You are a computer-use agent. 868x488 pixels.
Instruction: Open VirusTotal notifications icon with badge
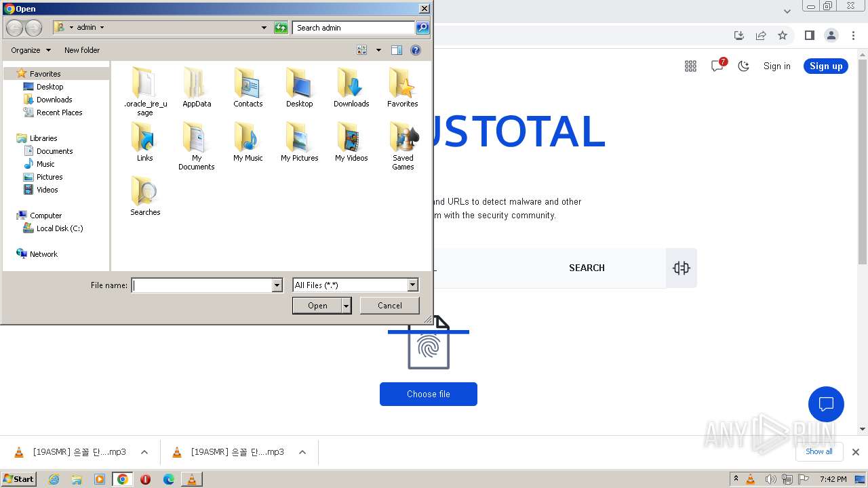717,66
